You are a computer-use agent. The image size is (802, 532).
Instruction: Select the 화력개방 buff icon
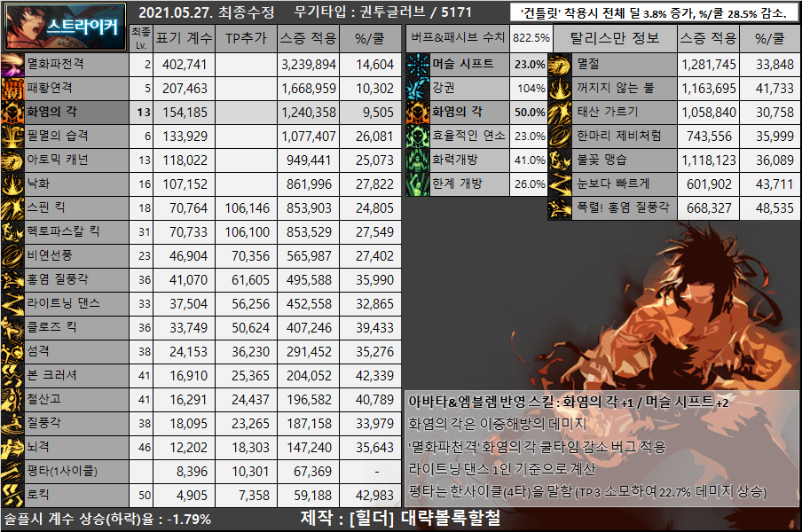[x=418, y=160]
